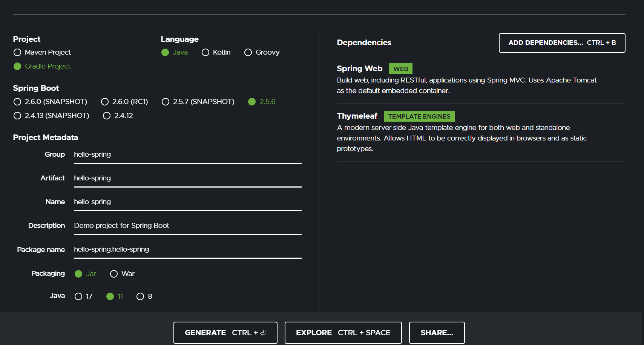Click the Packaging label

[x=48, y=273]
